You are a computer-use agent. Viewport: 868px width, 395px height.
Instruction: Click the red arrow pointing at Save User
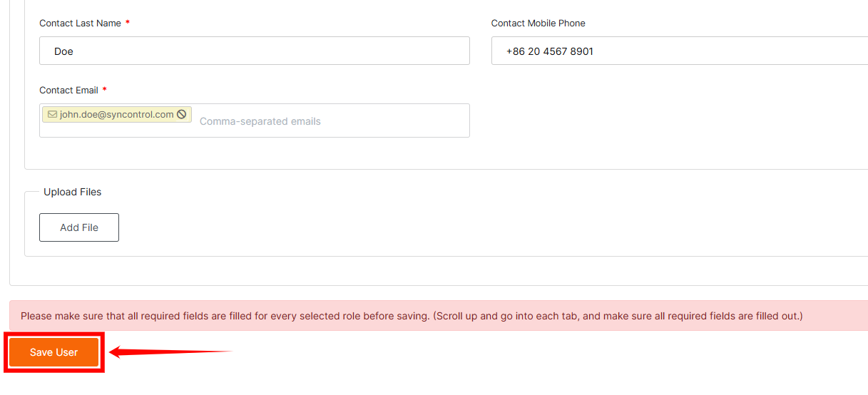[170, 352]
